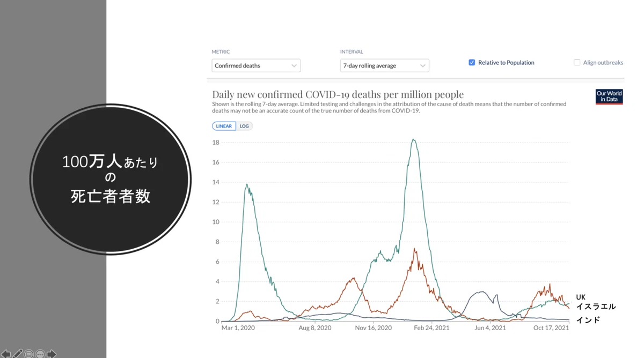This screenshot has height=358, width=644.
Task: Open the 7-day rolling average interval dropdown
Action: [384, 65]
